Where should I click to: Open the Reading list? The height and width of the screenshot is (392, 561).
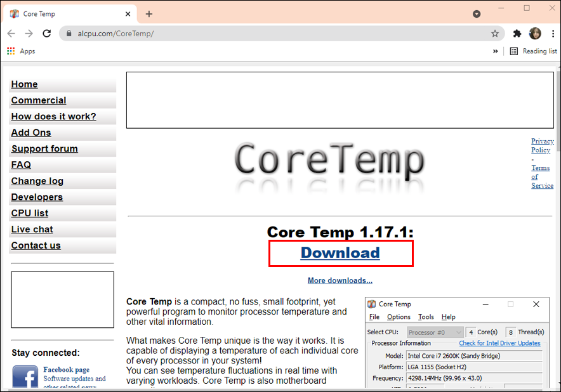[534, 51]
